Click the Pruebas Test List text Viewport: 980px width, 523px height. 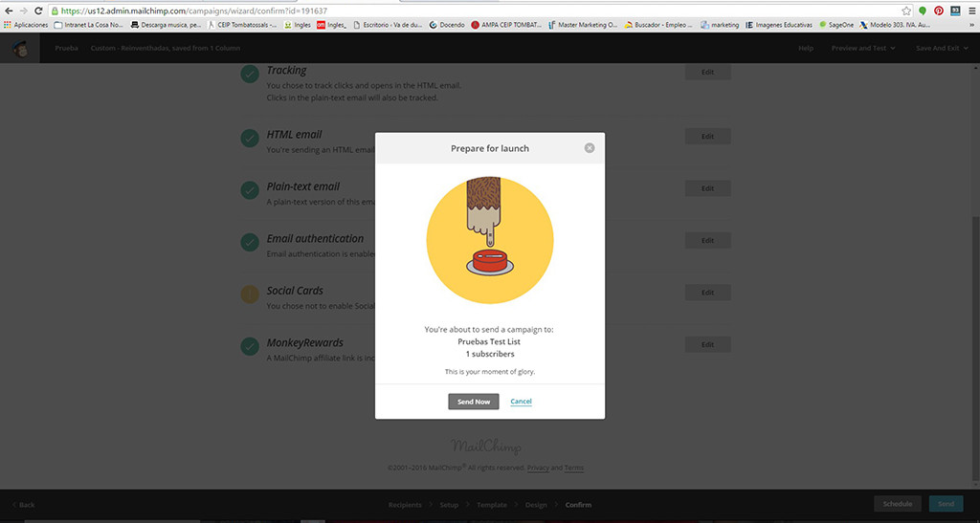pyautogui.click(x=489, y=341)
